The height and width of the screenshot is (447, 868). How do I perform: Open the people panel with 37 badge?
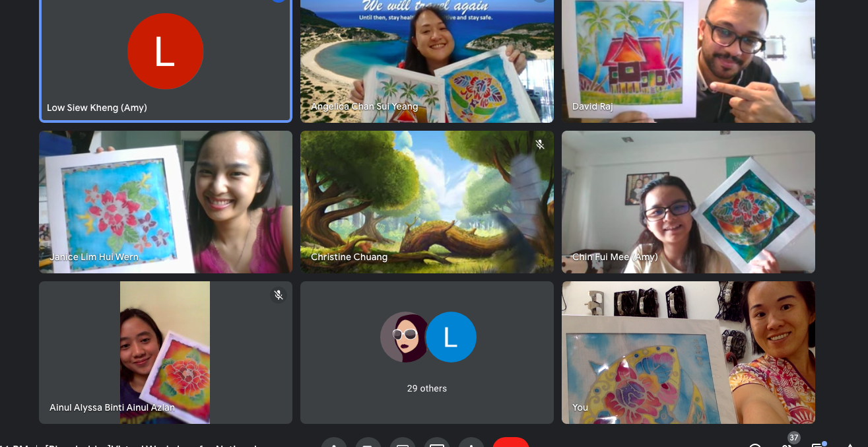pos(785,444)
